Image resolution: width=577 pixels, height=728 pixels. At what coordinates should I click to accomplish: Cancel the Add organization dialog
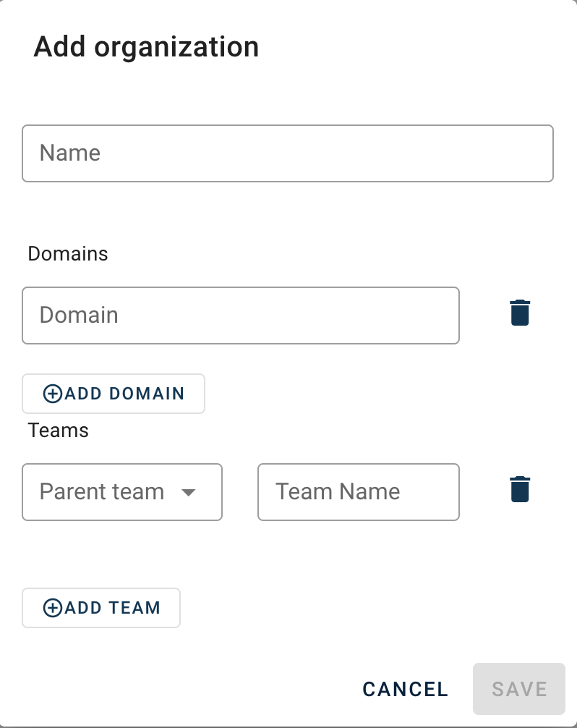pyautogui.click(x=404, y=689)
